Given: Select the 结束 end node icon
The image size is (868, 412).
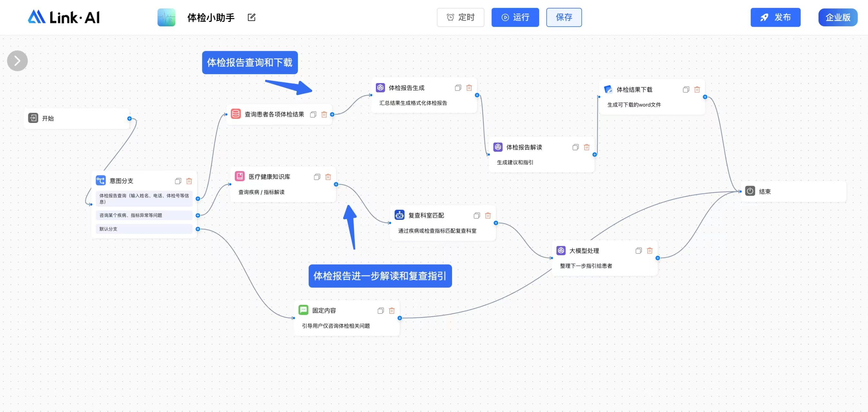Looking at the screenshot, I should (x=750, y=191).
